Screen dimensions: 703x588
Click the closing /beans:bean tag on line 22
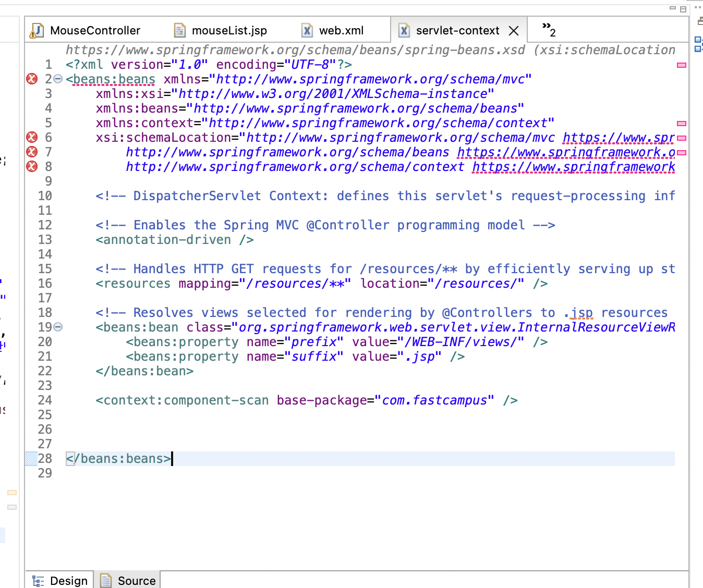tap(144, 371)
